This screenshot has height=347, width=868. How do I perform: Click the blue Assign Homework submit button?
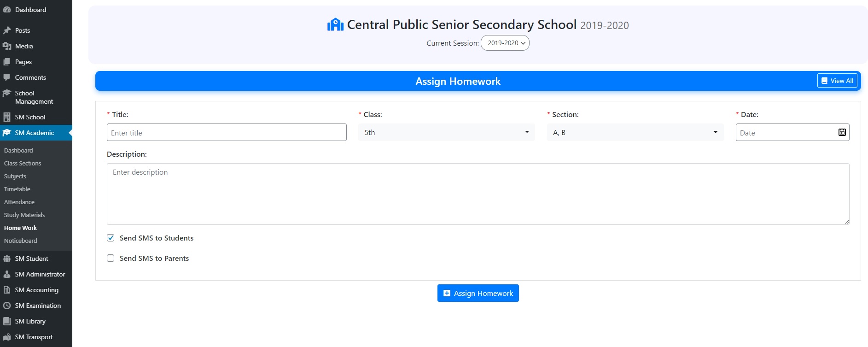tap(478, 293)
